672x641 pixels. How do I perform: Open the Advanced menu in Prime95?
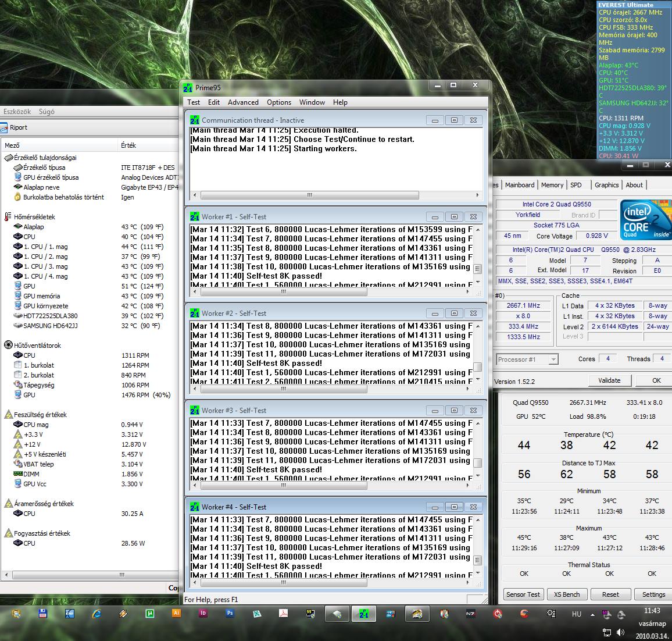click(x=243, y=102)
